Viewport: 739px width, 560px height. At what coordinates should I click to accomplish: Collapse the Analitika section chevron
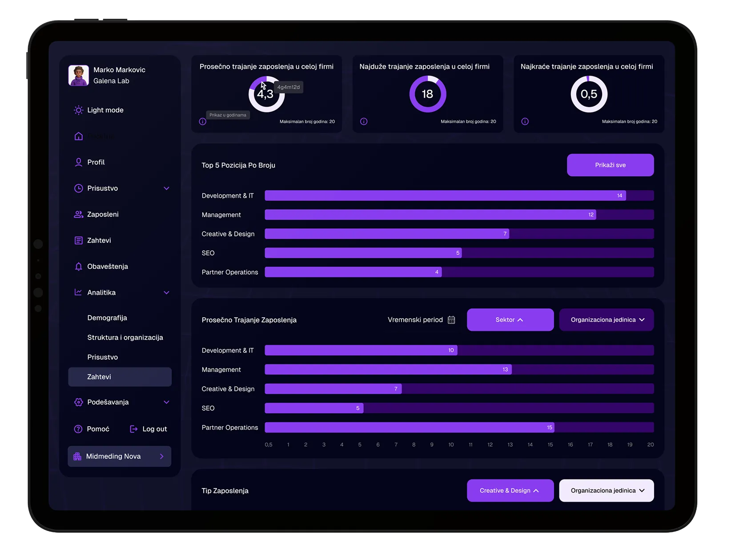(x=166, y=292)
